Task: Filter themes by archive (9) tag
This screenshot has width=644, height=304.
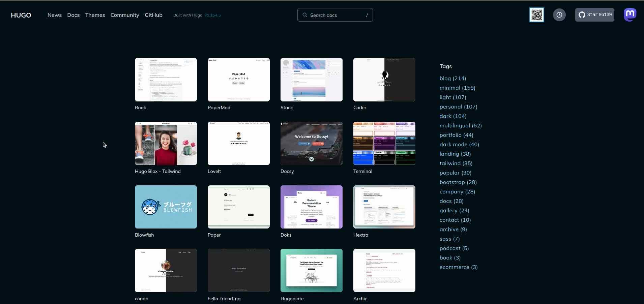Action: [453, 229]
